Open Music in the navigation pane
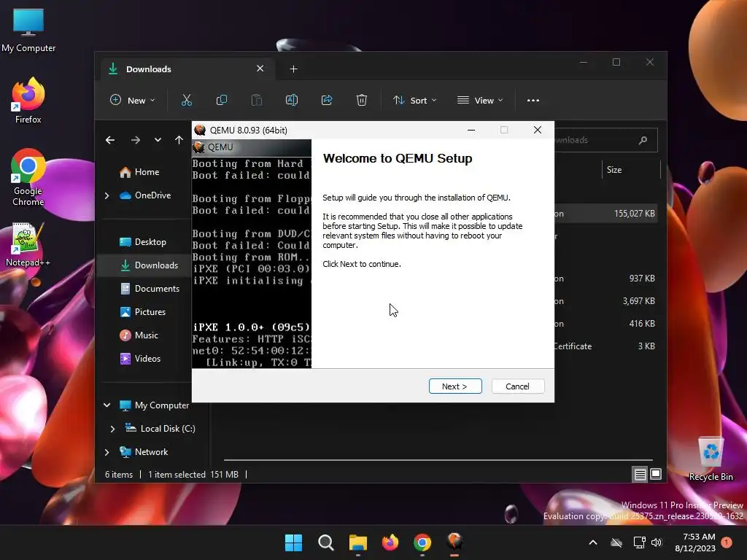Image resolution: width=747 pixels, height=560 pixels. 139,335
